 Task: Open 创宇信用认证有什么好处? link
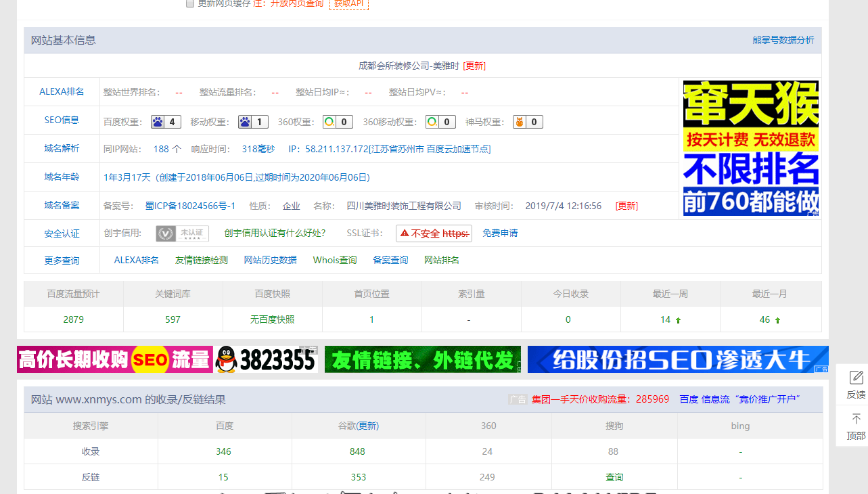click(275, 233)
